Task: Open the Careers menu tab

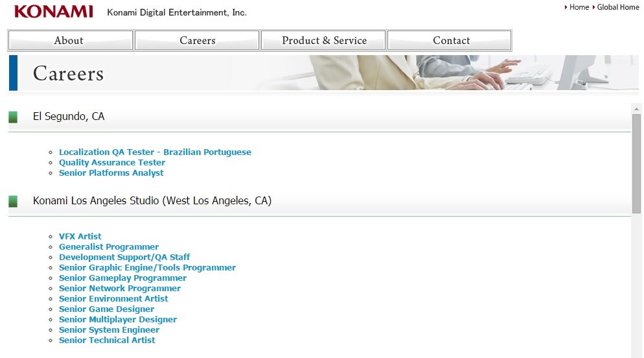Action: [197, 40]
